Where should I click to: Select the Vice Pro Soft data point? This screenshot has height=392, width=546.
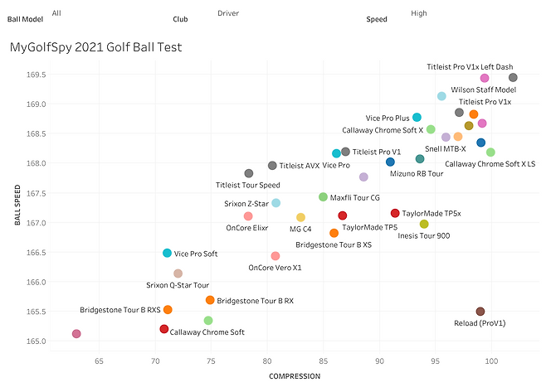[x=167, y=253]
